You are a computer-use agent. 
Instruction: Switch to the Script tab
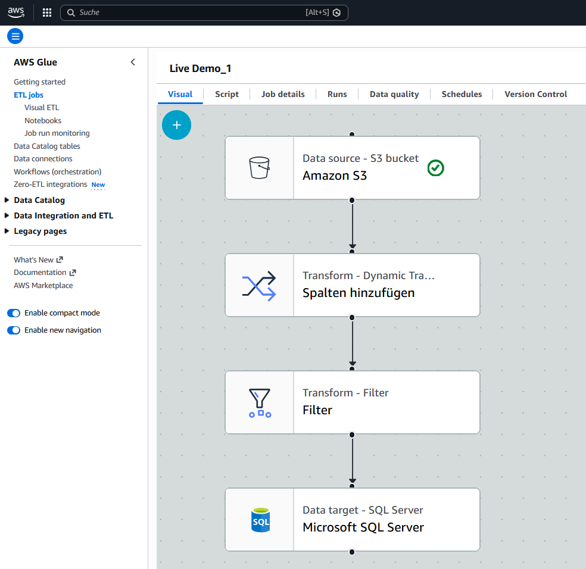click(227, 94)
